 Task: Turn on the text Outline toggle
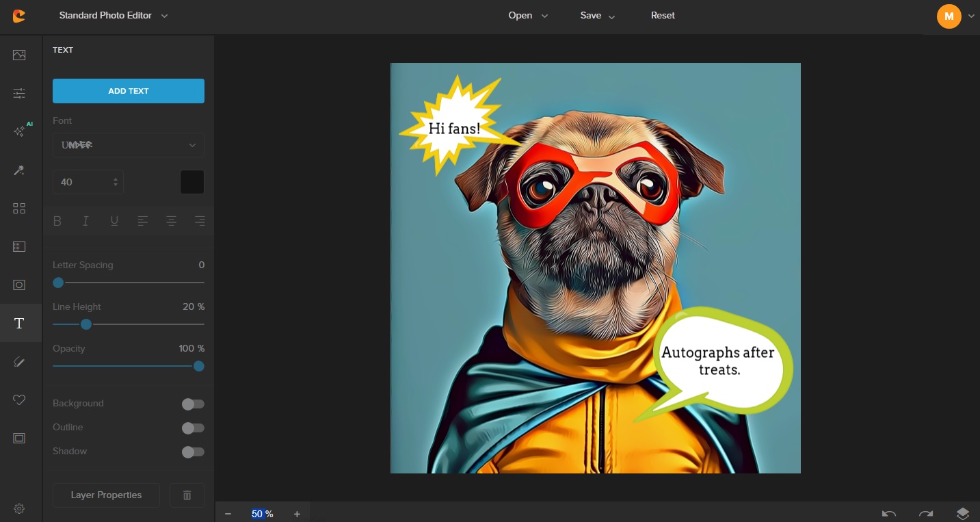[193, 428]
